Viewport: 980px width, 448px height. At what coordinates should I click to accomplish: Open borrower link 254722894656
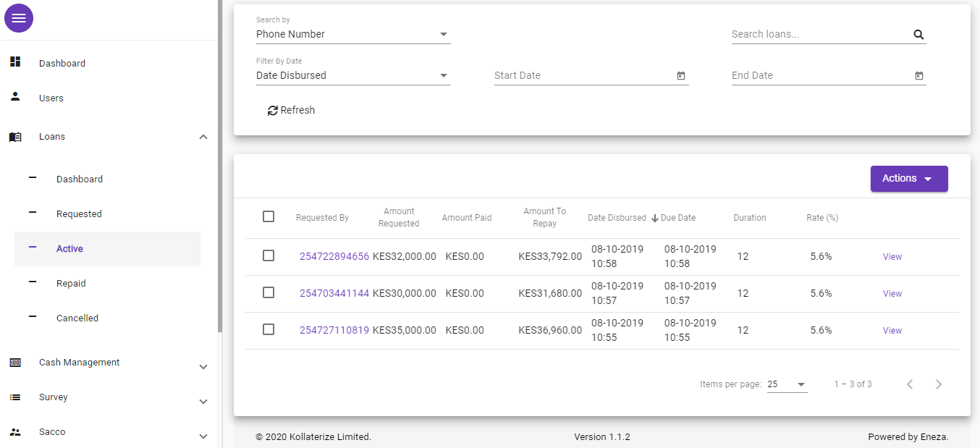pos(334,256)
